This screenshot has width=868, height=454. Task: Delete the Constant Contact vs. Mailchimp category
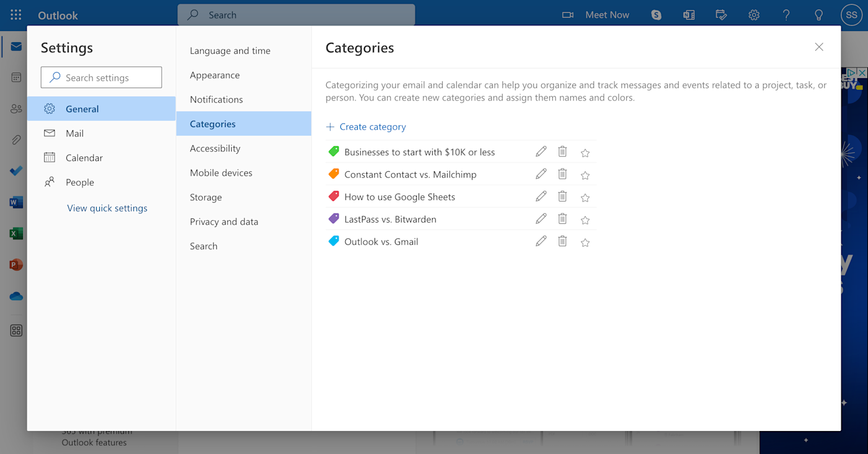click(562, 174)
